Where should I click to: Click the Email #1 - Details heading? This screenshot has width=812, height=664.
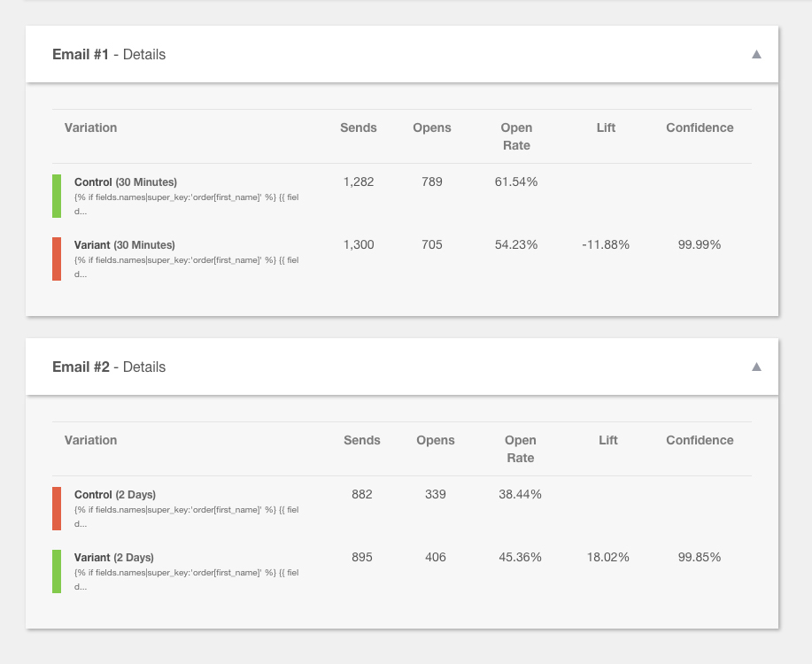[109, 54]
